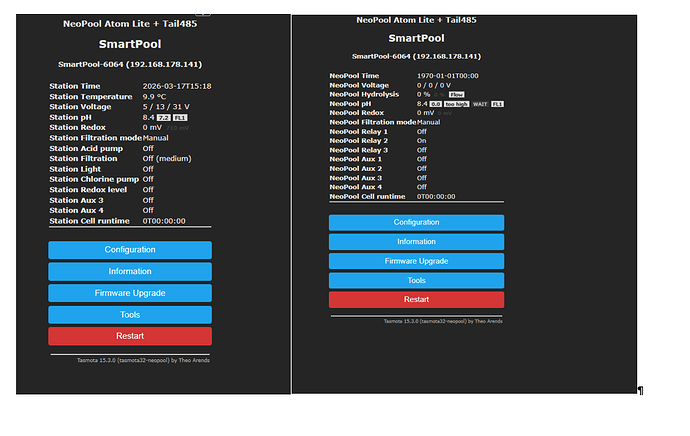The image size is (690, 436).
Task: Click the 0.0 badge beside NeoPool pH
Action: point(435,104)
